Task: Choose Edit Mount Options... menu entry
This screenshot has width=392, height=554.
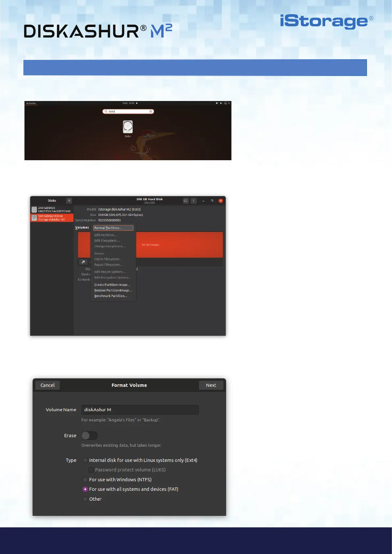Action: [110, 272]
